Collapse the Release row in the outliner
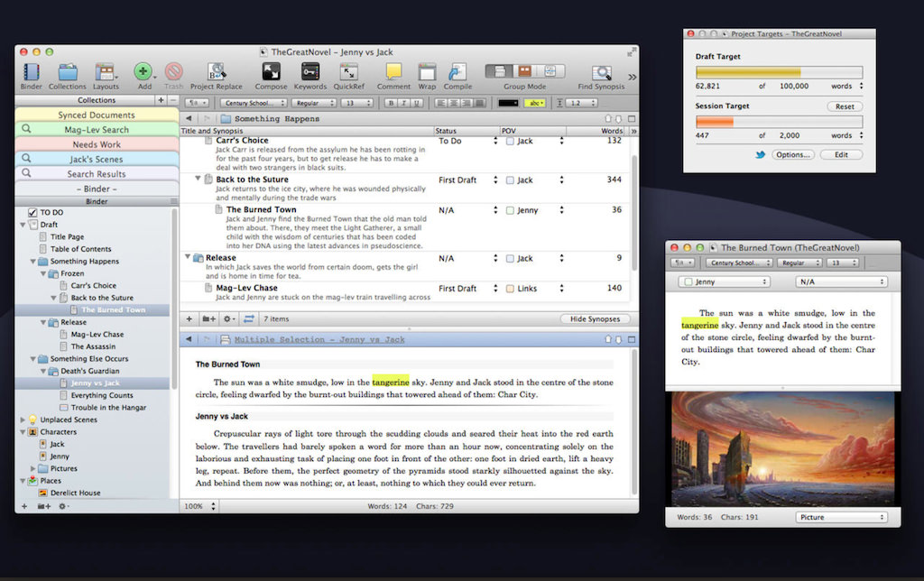Screen dimensions: 924x581 pos(188,257)
